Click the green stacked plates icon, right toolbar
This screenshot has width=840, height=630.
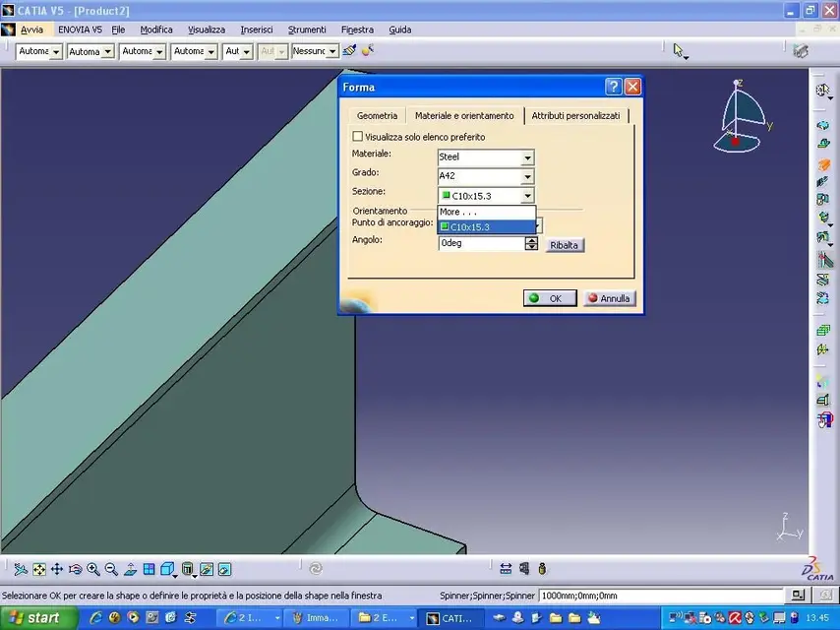pos(823,330)
